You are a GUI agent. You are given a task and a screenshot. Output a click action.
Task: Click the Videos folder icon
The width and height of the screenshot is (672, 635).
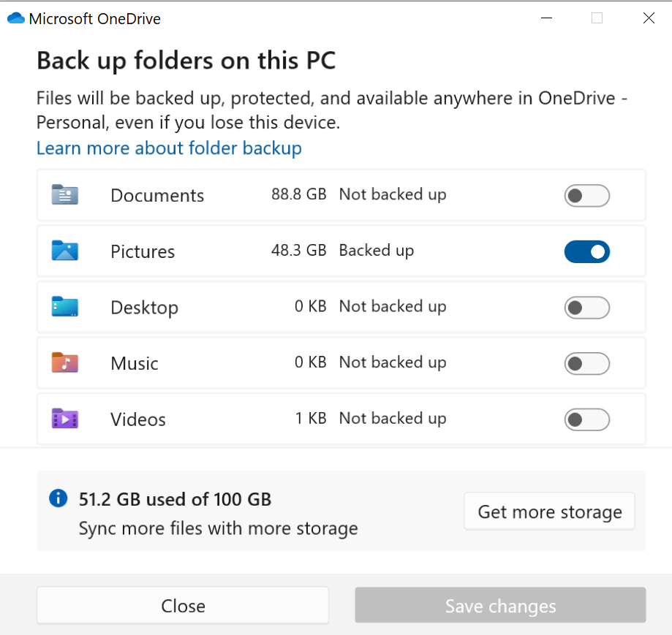point(65,419)
